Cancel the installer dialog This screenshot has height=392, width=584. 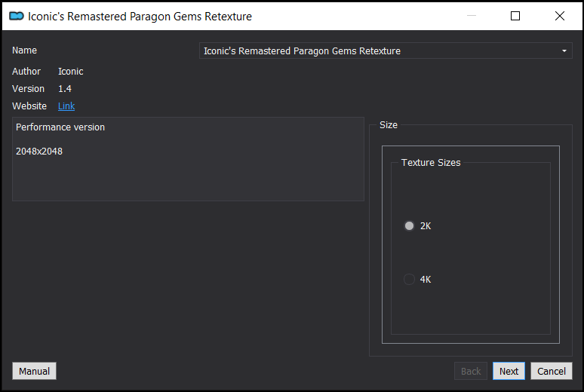pos(552,371)
